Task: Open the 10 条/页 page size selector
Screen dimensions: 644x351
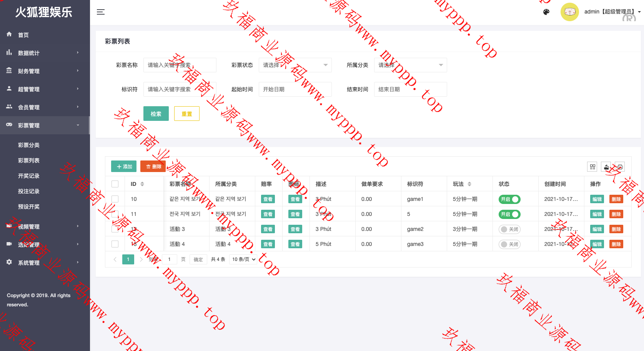Action: tap(243, 259)
